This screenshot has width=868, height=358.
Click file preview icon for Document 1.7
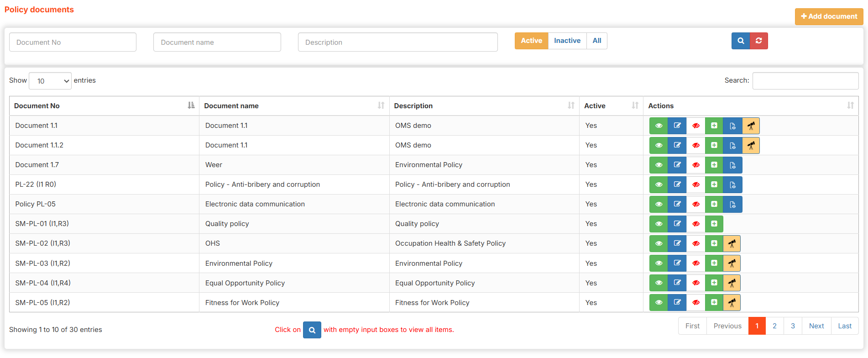732,165
